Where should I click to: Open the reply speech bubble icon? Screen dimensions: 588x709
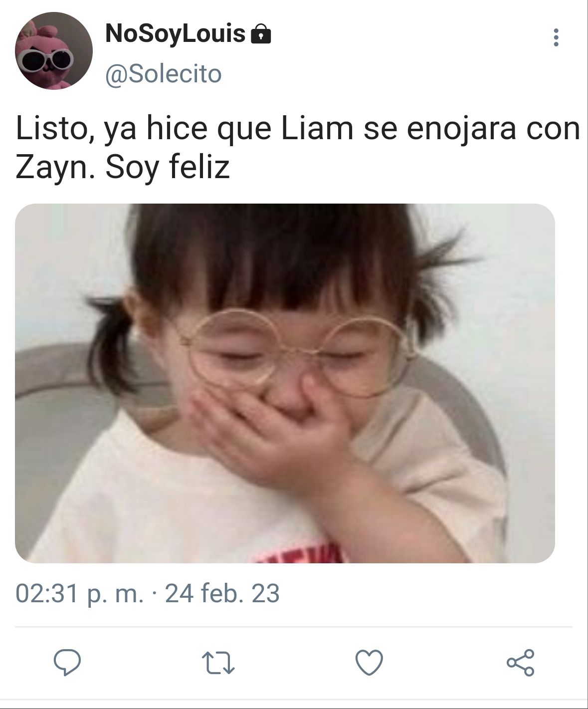67,663
